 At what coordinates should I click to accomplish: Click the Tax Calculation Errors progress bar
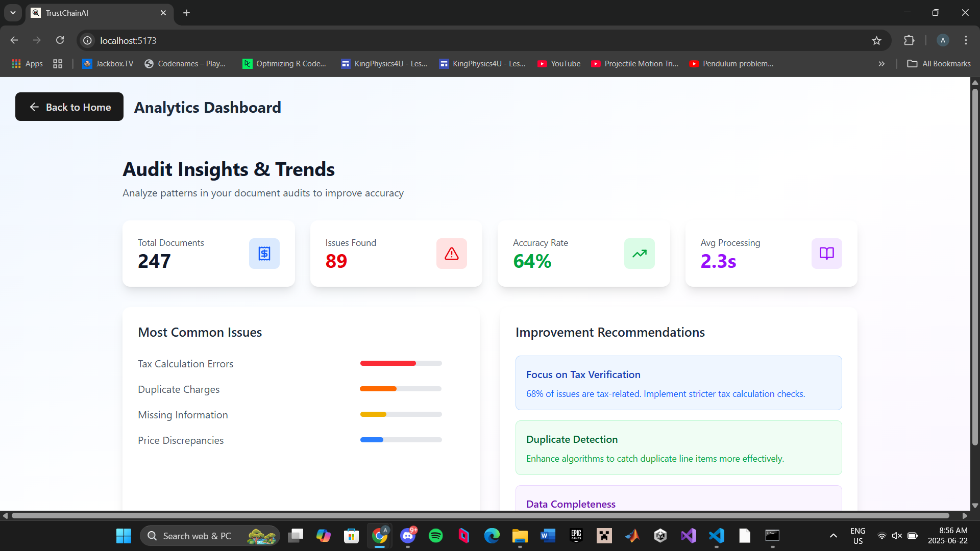tap(401, 363)
